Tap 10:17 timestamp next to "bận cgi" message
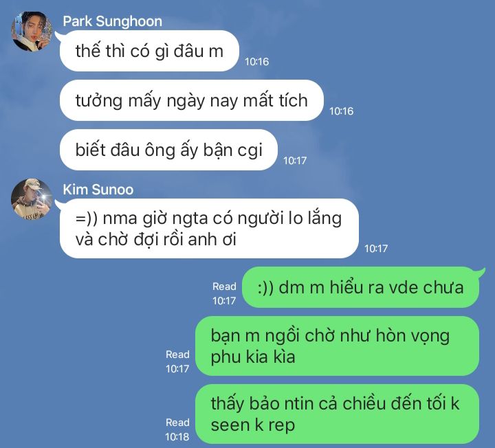 coord(295,161)
